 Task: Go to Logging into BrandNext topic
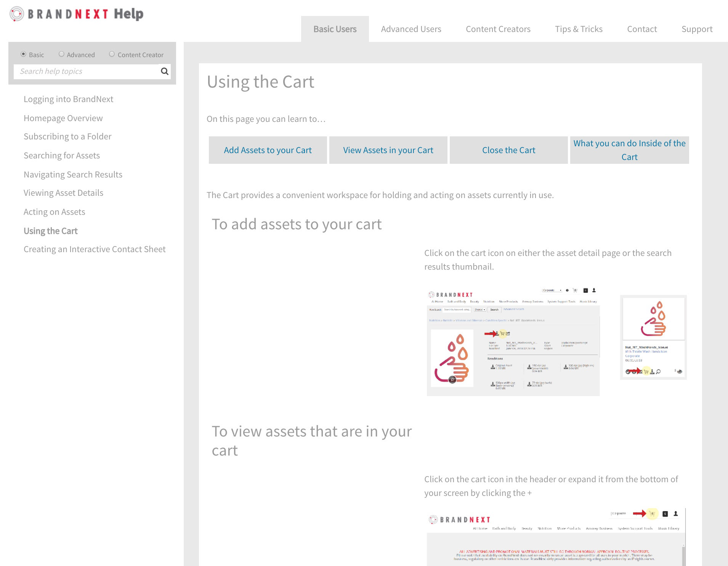(69, 99)
